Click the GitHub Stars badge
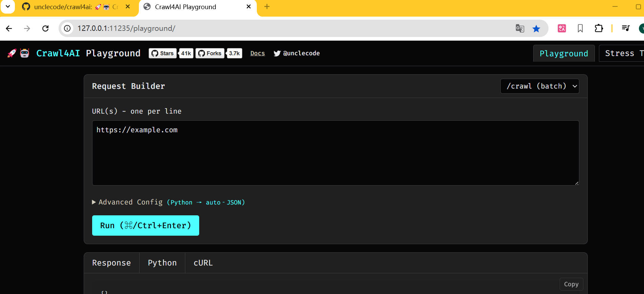 [x=163, y=53]
